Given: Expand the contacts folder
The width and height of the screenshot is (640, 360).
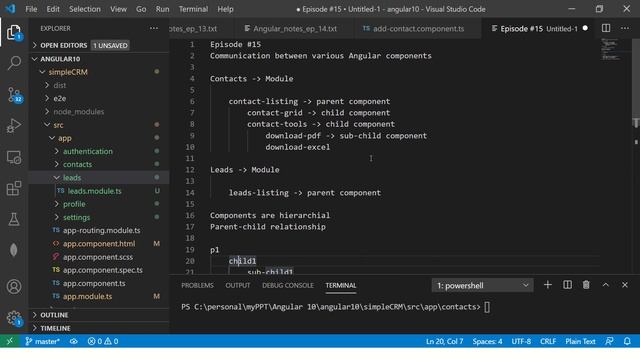Looking at the screenshot, I should [x=99, y=164].
